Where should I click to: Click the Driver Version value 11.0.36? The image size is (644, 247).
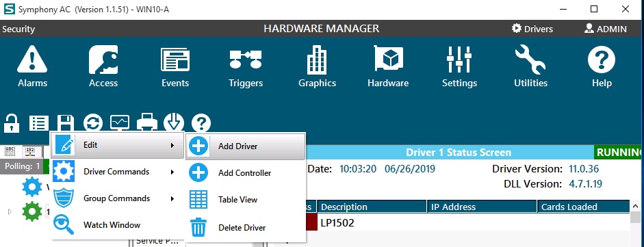[584, 168]
